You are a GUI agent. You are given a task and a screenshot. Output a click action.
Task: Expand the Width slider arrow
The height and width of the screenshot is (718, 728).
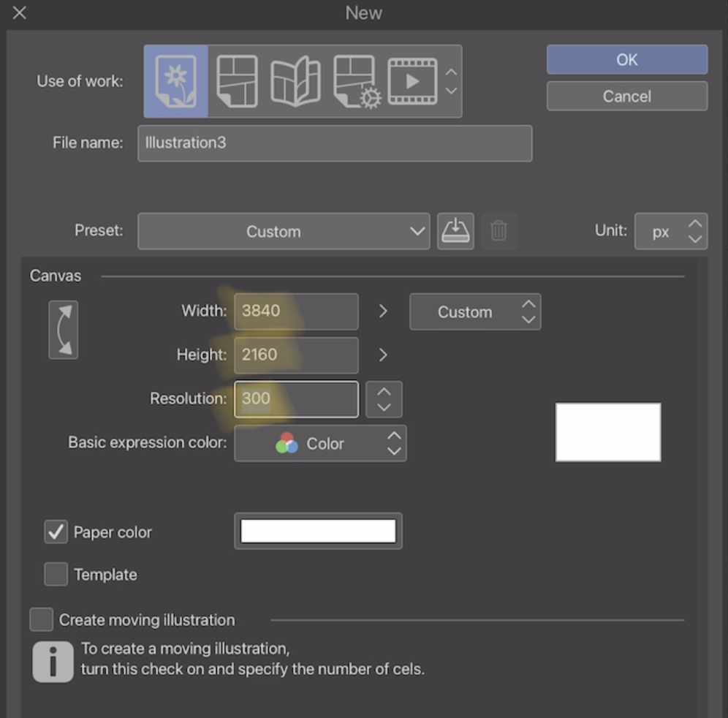383,311
